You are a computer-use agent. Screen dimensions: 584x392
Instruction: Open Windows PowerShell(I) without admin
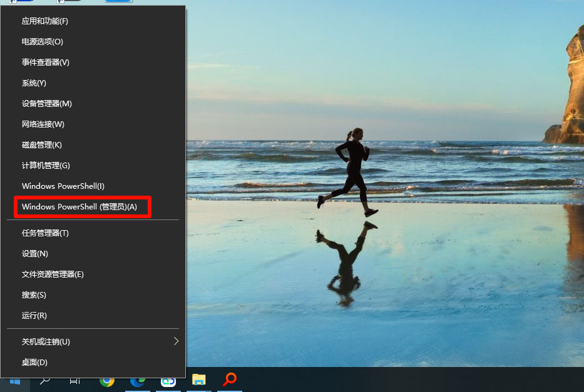[x=63, y=186]
